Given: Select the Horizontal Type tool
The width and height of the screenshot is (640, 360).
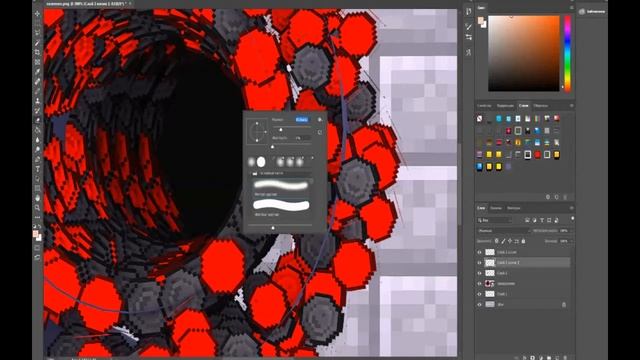Looking at the screenshot, I should (38, 169).
